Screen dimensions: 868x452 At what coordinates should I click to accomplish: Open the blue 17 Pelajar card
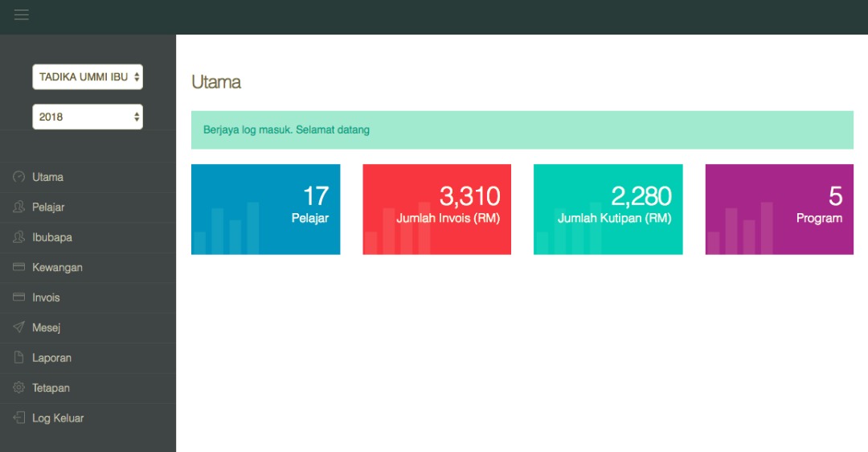[x=265, y=209]
